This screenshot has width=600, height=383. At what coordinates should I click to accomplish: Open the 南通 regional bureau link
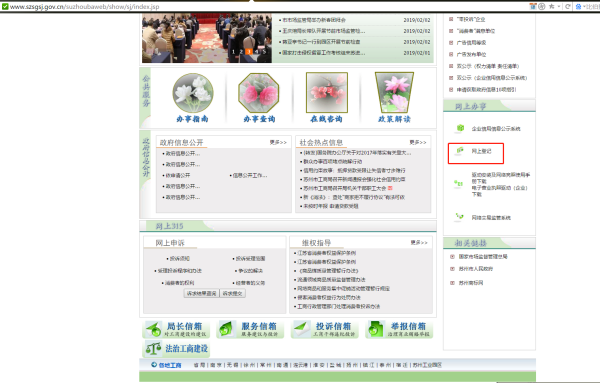(283, 365)
